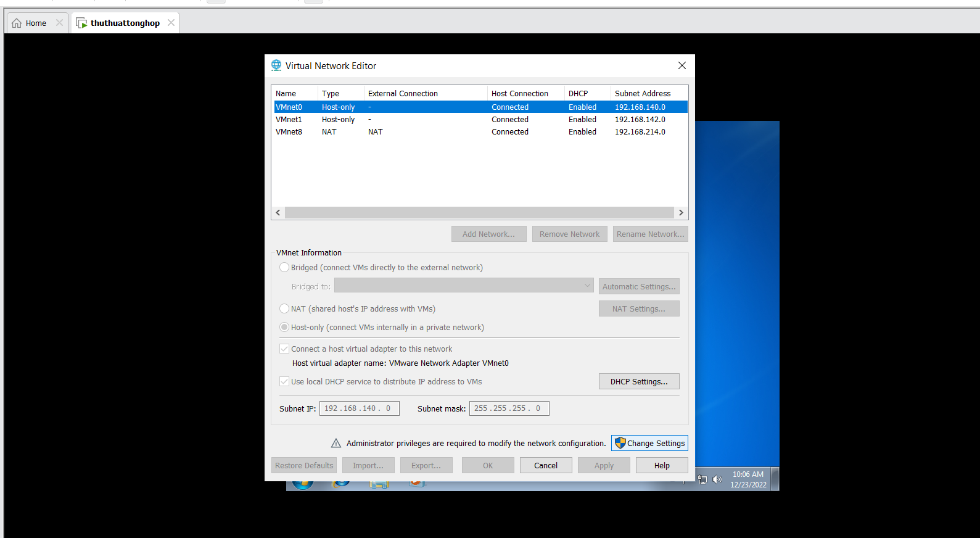Image resolution: width=980 pixels, height=538 pixels.
Task: Click the network icon in system tray
Action: [702, 479]
